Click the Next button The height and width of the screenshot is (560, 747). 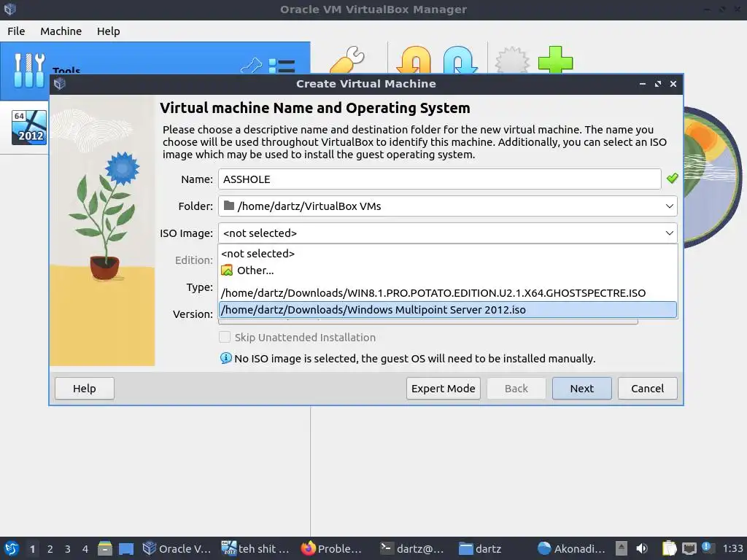click(x=581, y=389)
